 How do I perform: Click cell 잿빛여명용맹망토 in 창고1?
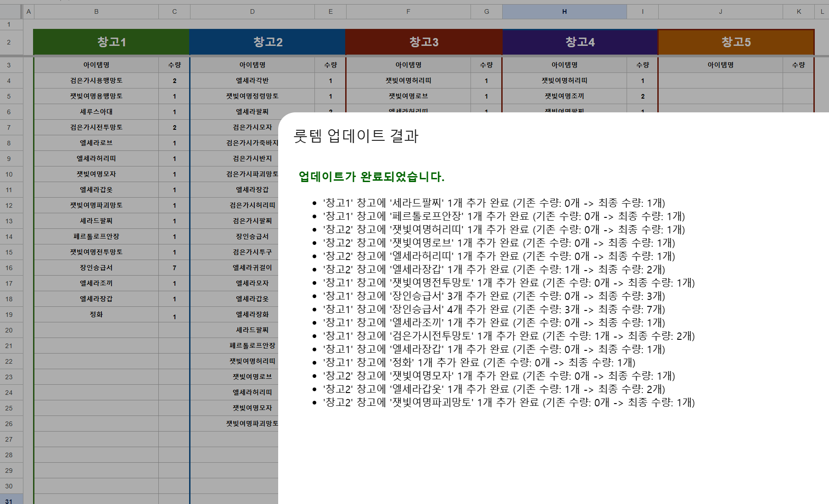tap(96, 96)
